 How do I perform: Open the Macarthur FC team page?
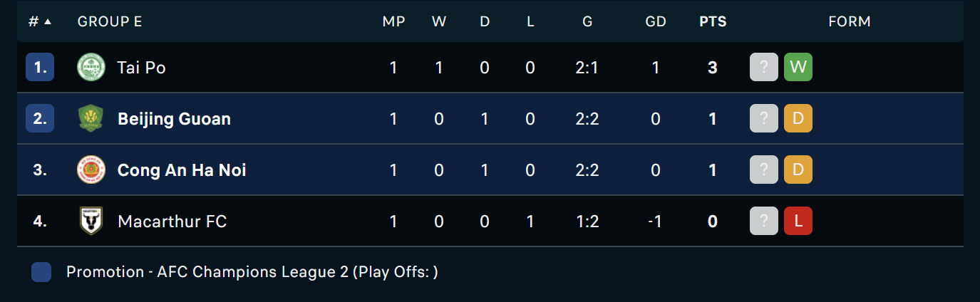(x=172, y=222)
